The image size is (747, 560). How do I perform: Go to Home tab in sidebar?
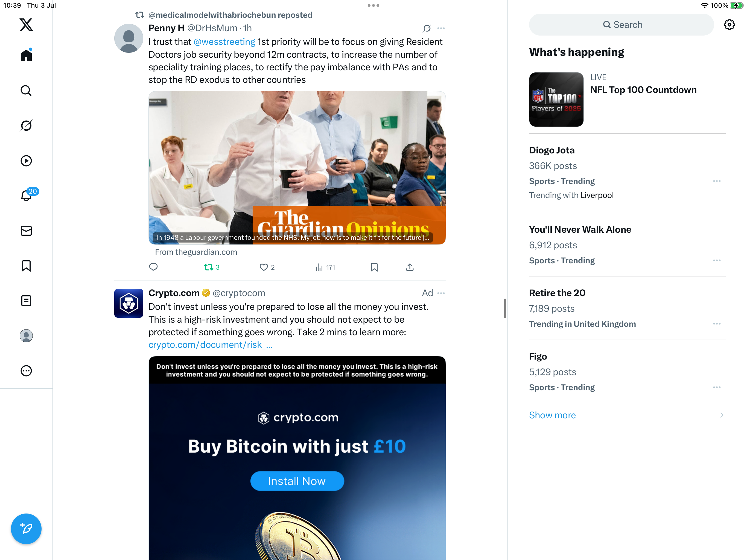click(26, 55)
